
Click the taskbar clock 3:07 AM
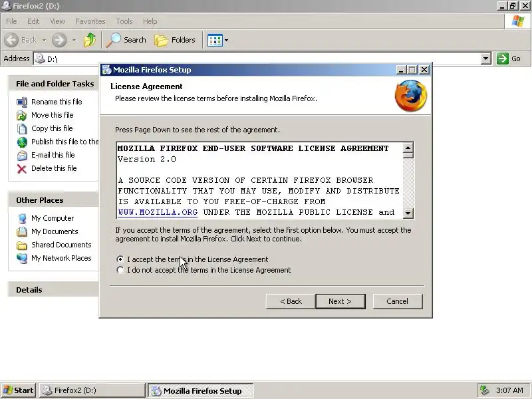[x=510, y=390]
